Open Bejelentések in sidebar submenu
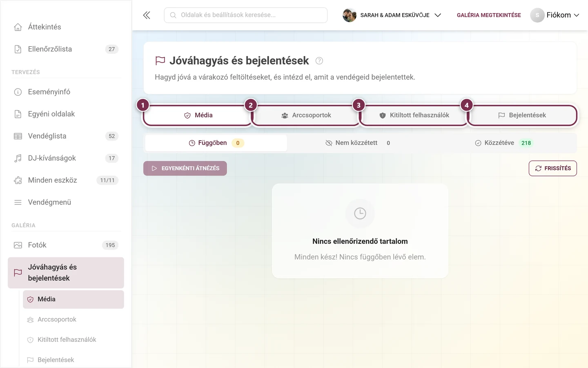 click(73, 360)
